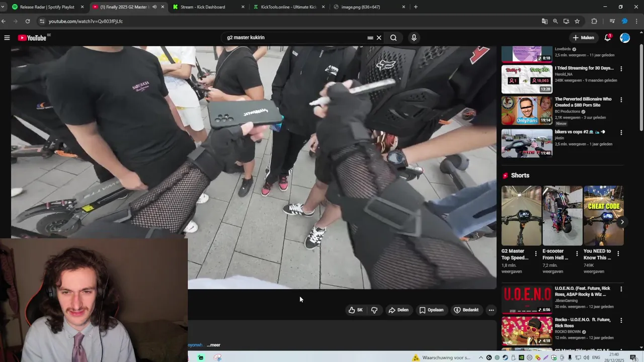644x362 pixels.
Task: Submit search with the magnifier button
Action: point(393,38)
